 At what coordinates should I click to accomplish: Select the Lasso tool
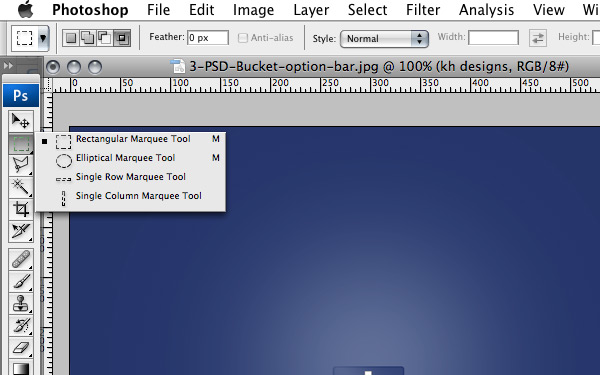[21, 165]
